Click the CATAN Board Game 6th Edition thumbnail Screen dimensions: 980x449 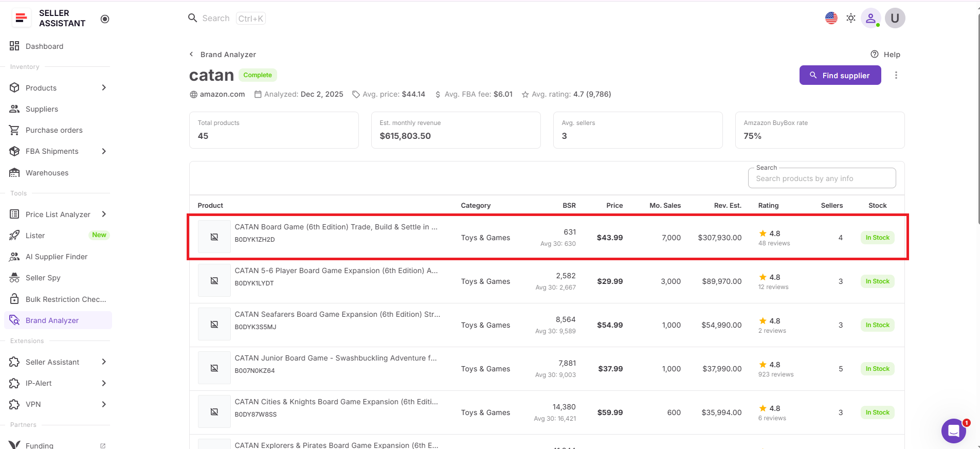(214, 237)
